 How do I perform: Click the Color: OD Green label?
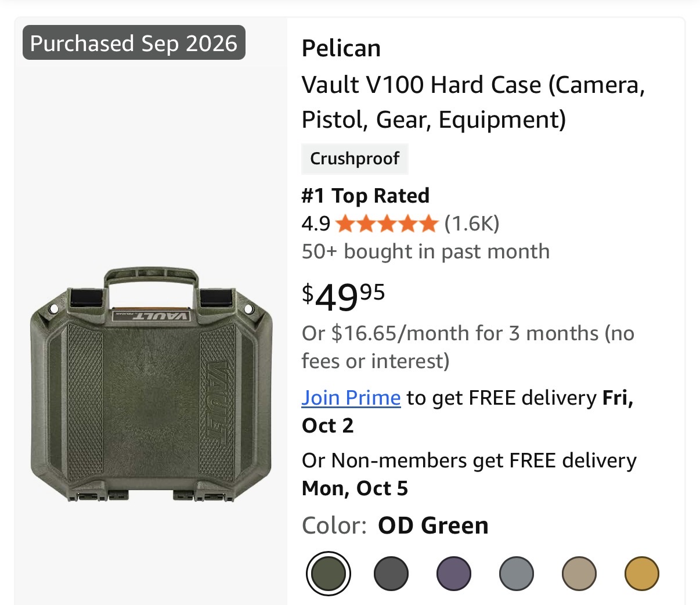pyautogui.click(x=395, y=525)
